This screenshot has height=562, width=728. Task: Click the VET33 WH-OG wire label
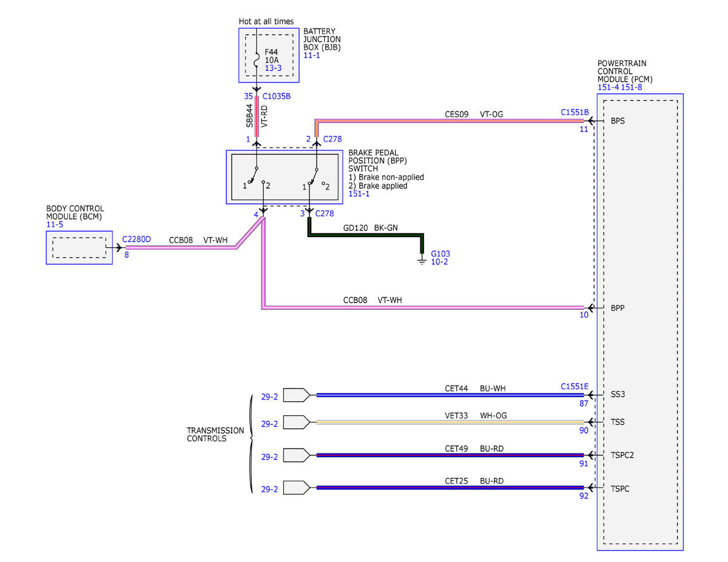pos(475,416)
